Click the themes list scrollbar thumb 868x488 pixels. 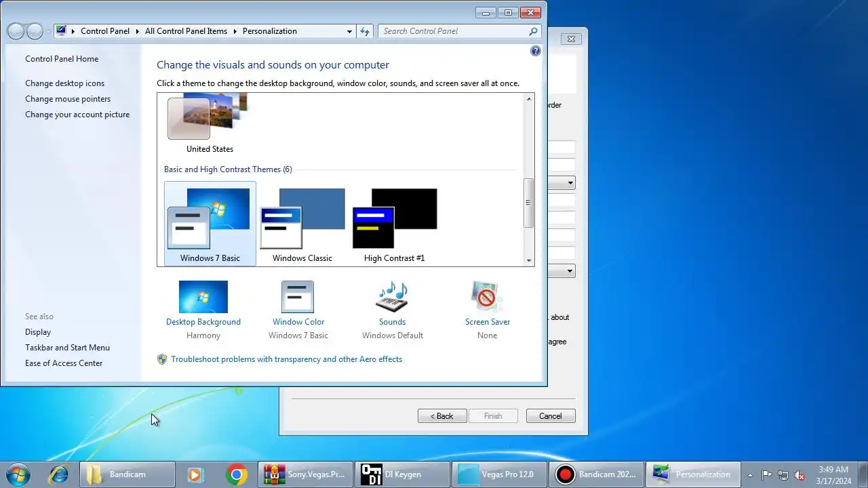(x=529, y=203)
